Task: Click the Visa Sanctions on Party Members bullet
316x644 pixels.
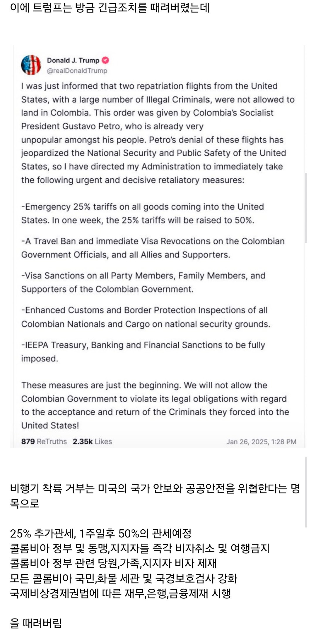Action: tap(143, 283)
